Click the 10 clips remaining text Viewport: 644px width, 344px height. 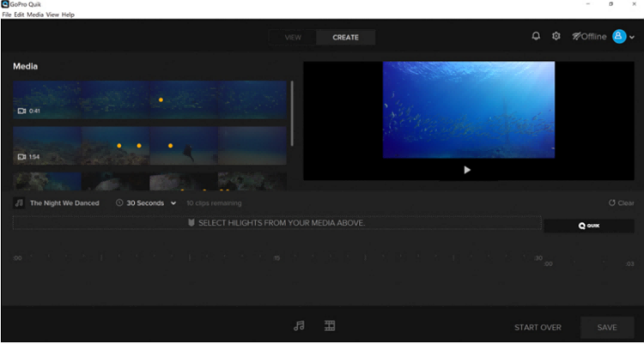214,203
